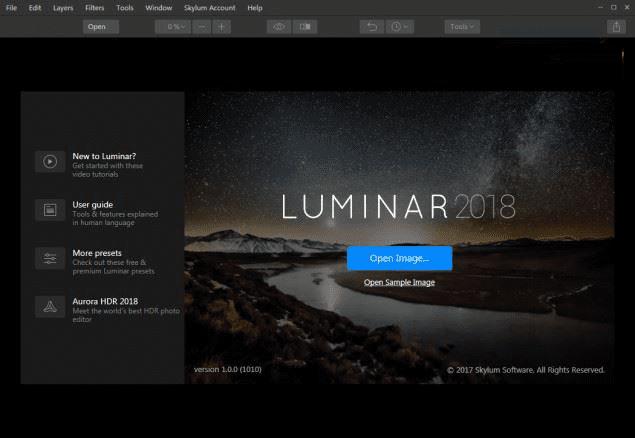Viewport: 635px width, 438px height.
Task: Click the Open toolbar button
Action: (x=101, y=27)
